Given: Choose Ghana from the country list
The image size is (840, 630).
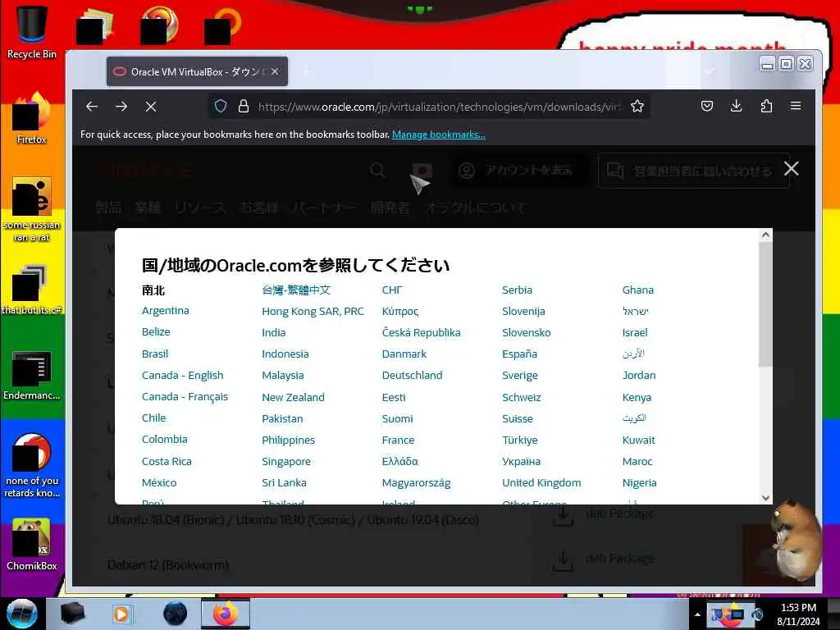Looking at the screenshot, I should pos(638,290).
